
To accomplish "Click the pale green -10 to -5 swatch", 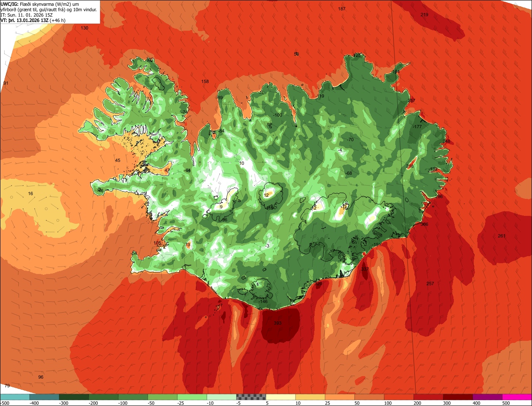I will click(x=221, y=397).
